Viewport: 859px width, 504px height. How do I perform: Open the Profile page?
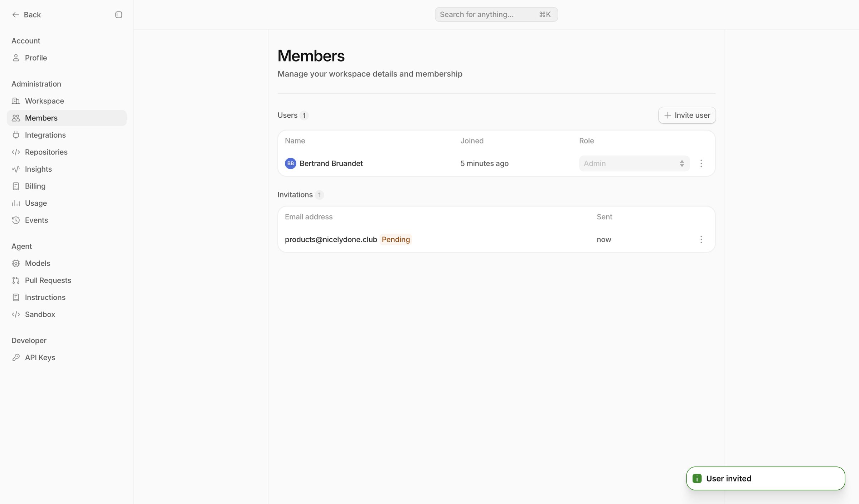click(67, 58)
